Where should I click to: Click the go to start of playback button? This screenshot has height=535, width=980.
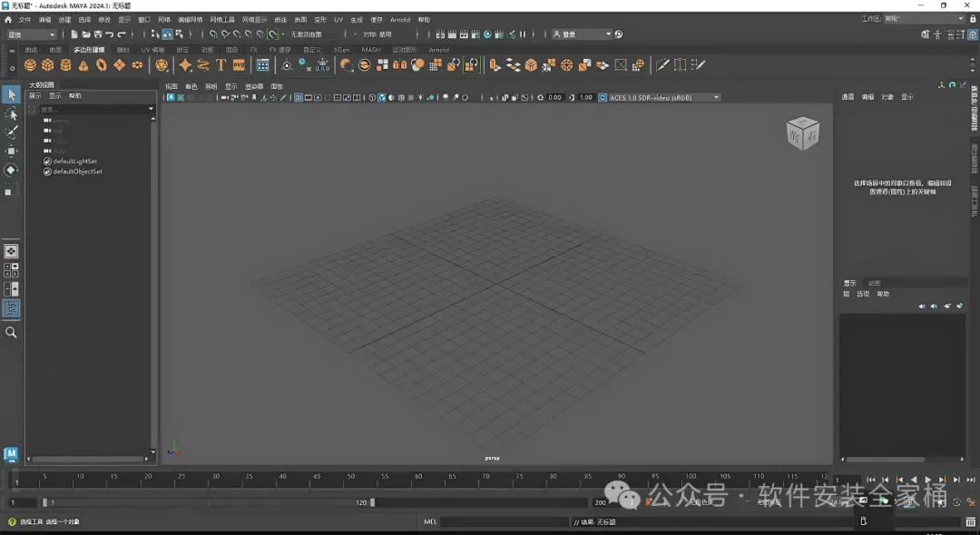871,480
